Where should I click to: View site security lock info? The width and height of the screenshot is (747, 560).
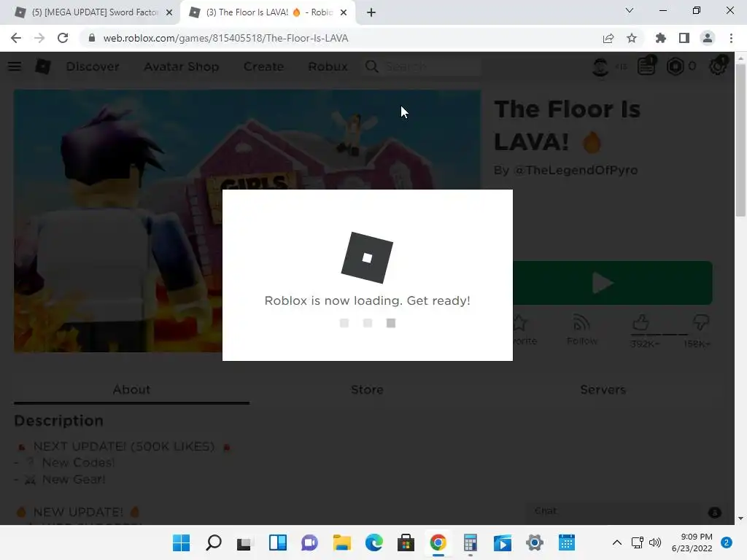click(91, 38)
